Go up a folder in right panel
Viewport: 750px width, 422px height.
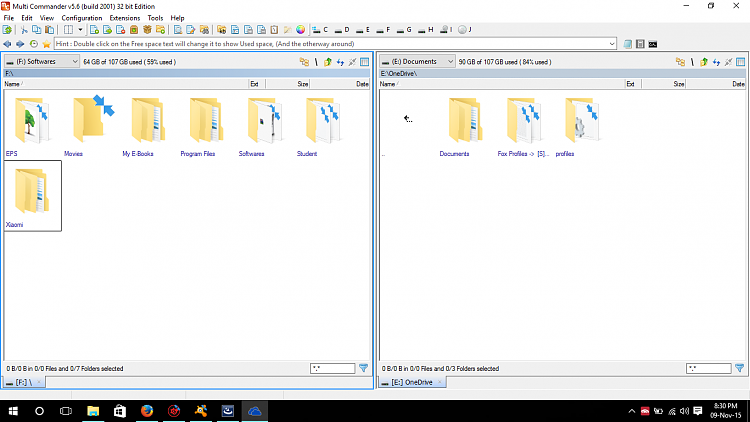[x=704, y=62]
